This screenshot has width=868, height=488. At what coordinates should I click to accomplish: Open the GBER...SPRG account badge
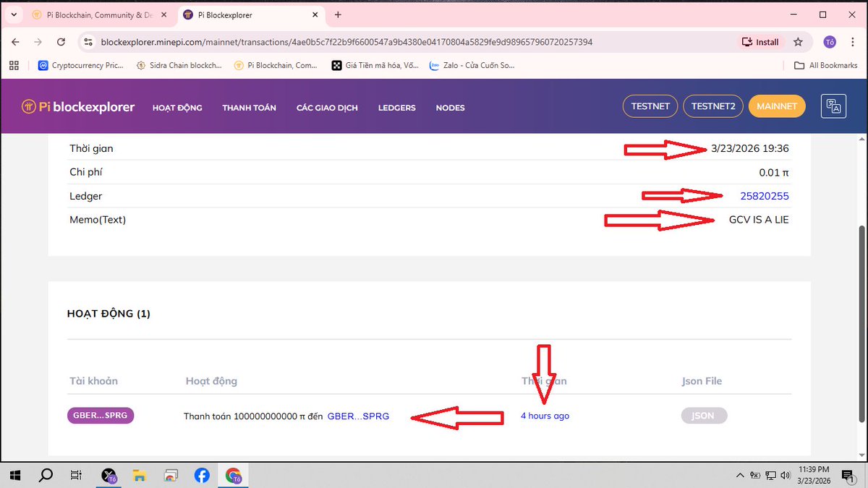[101, 416]
